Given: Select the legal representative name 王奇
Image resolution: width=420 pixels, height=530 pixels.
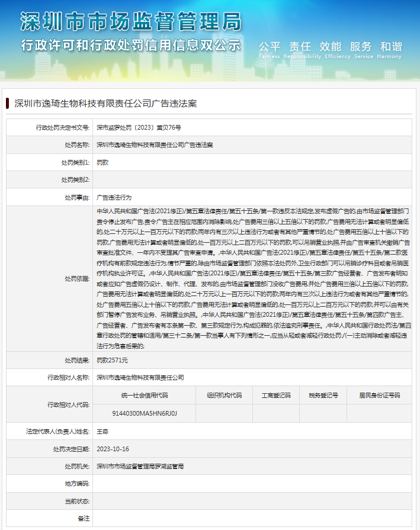Looking at the screenshot, I should pos(102,431).
